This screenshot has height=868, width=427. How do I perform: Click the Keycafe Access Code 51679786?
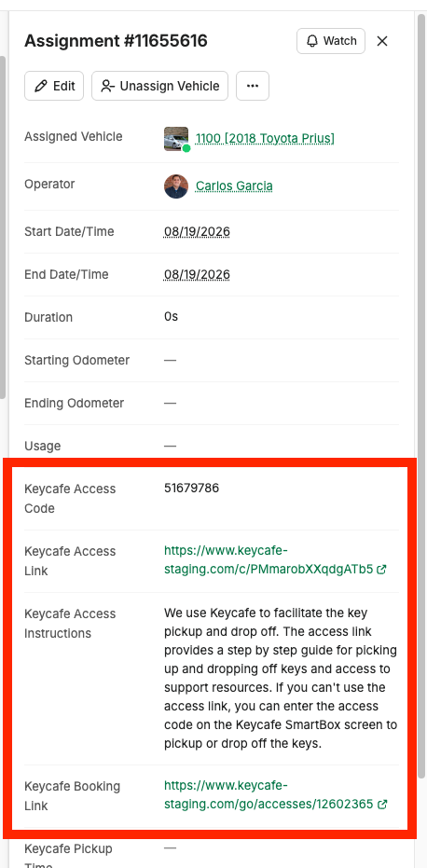coord(192,488)
